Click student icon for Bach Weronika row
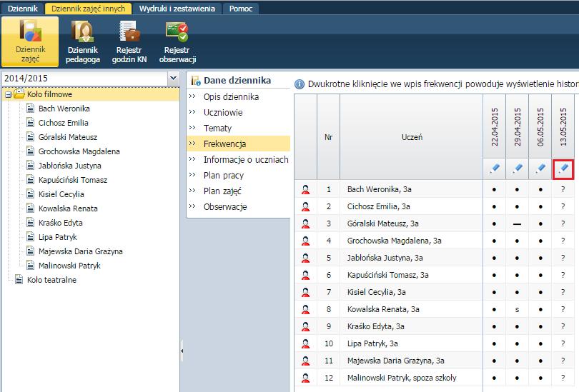579x392 pixels. coord(305,189)
